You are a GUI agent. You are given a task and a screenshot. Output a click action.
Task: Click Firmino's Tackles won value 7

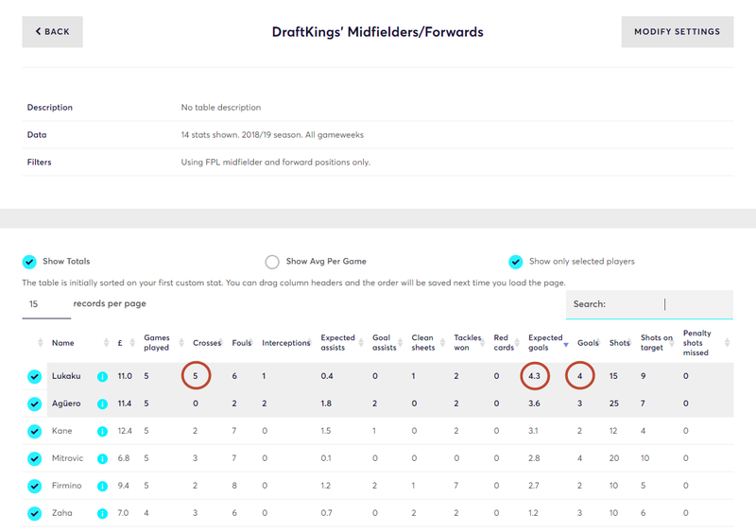click(455, 486)
